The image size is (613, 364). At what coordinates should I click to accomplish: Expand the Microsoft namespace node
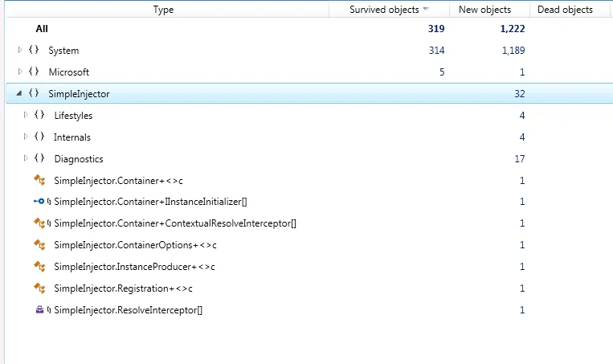pos(20,72)
